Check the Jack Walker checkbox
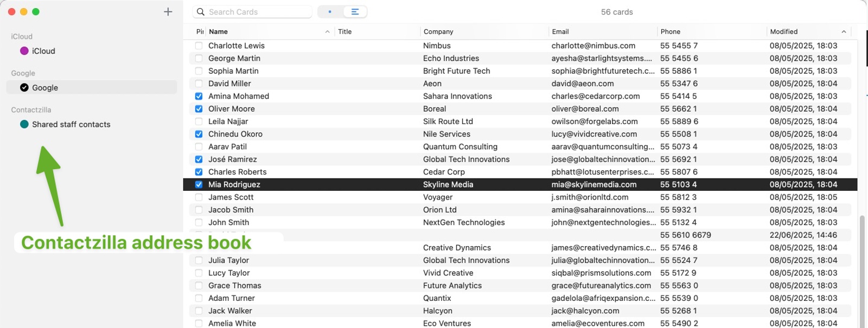The width and height of the screenshot is (868, 328). [199, 311]
